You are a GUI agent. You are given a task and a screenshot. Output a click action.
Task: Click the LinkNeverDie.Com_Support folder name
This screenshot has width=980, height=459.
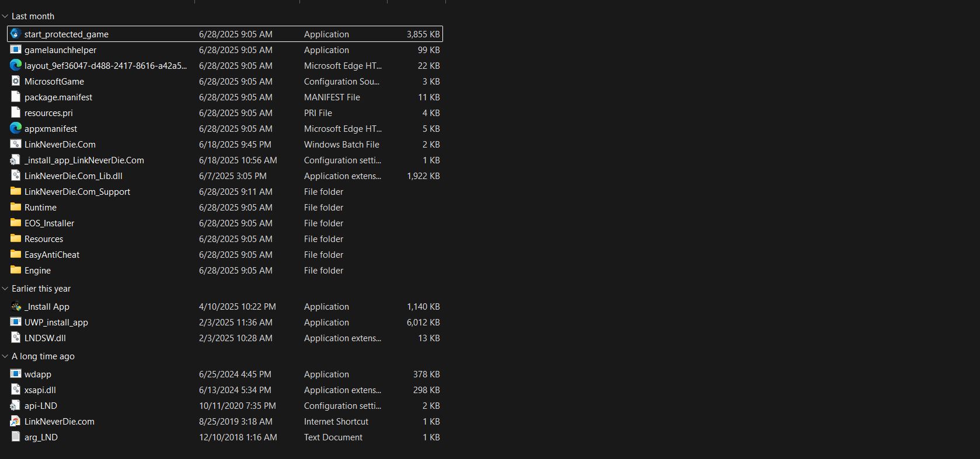tap(77, 192)
